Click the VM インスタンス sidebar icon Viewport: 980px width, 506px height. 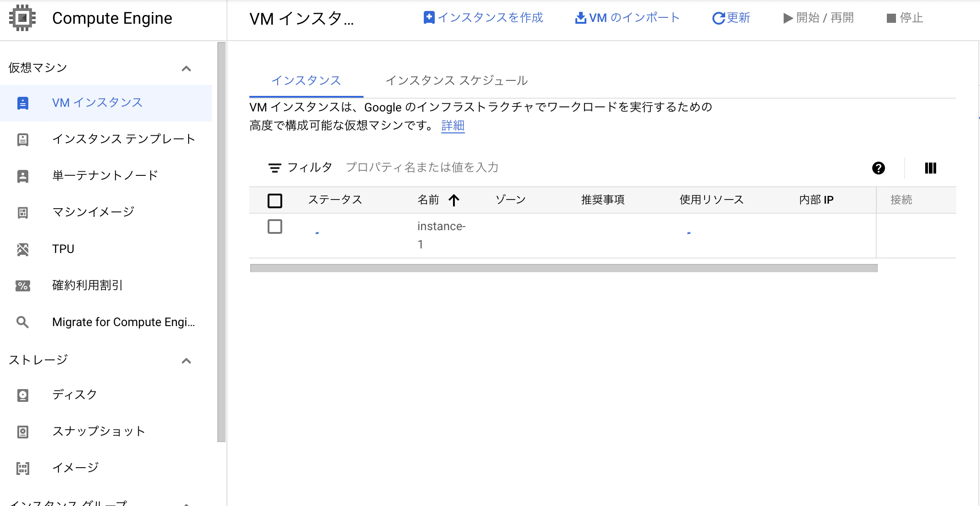click(x=22, y=103)
